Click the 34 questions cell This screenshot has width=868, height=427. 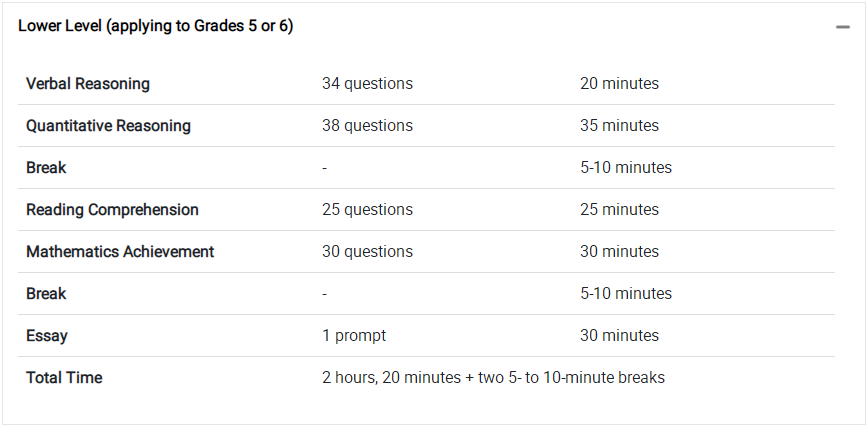[x=368, y=84]
